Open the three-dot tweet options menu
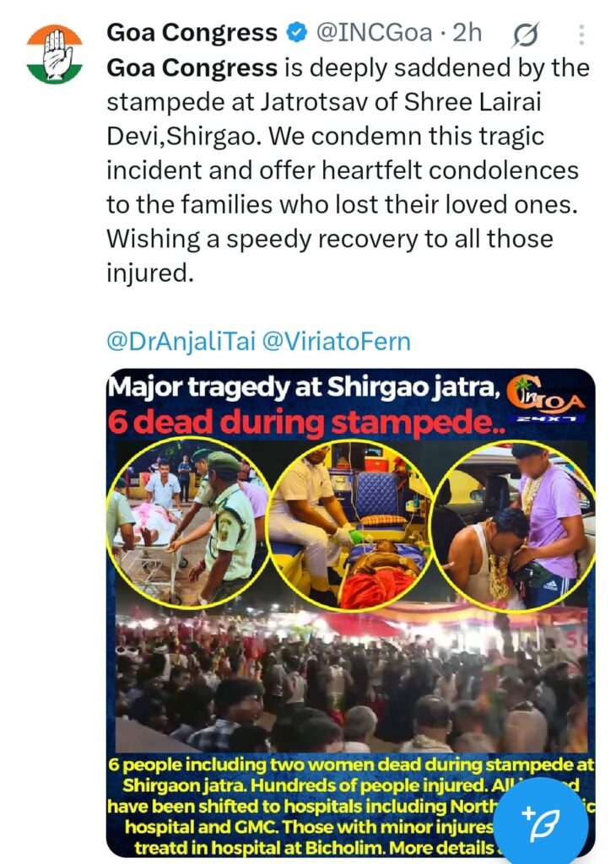 581,35
